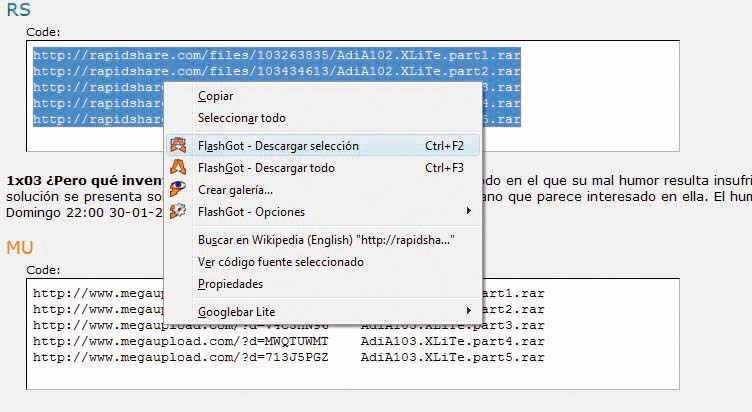Choose Copiar from the context menu
Screen dimensions: 752x412
216,96
